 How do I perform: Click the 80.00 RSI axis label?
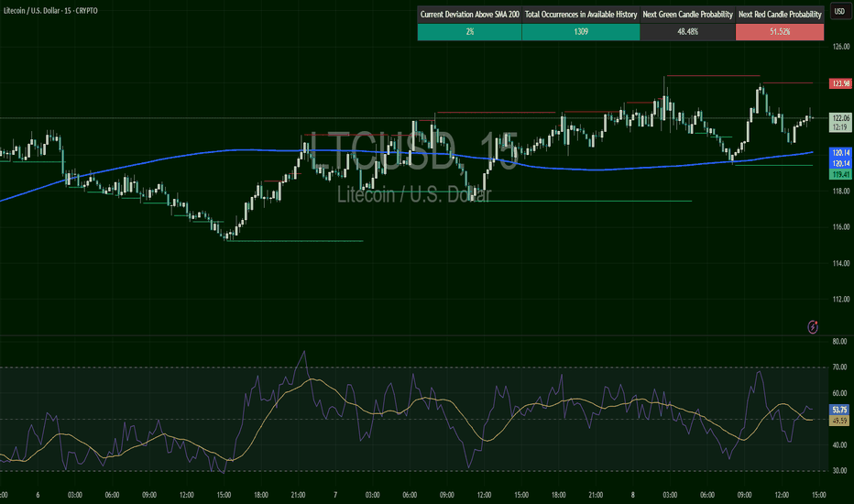840,342
